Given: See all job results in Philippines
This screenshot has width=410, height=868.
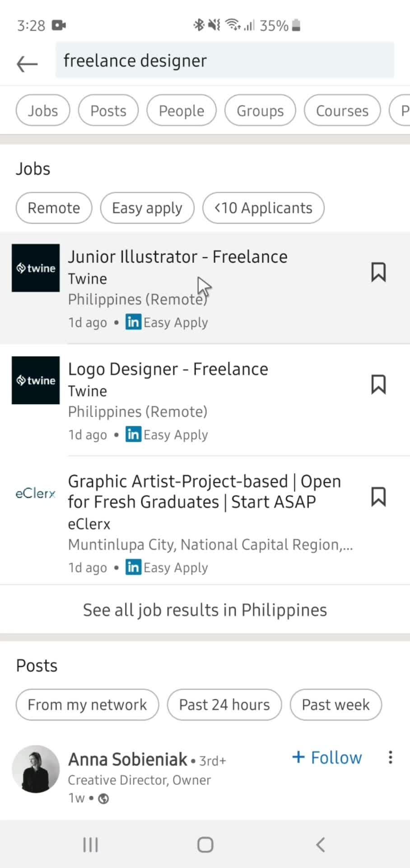Looking at the screenshot, I should (205, 610).
